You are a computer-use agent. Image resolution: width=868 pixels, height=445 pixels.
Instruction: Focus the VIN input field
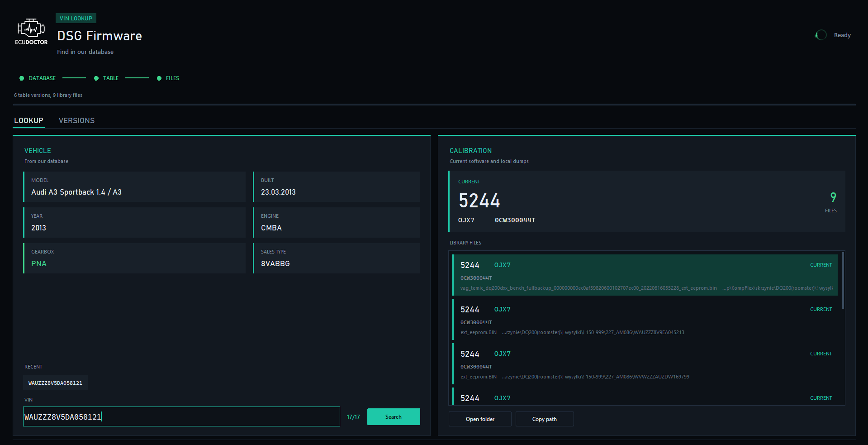point(181,416)
